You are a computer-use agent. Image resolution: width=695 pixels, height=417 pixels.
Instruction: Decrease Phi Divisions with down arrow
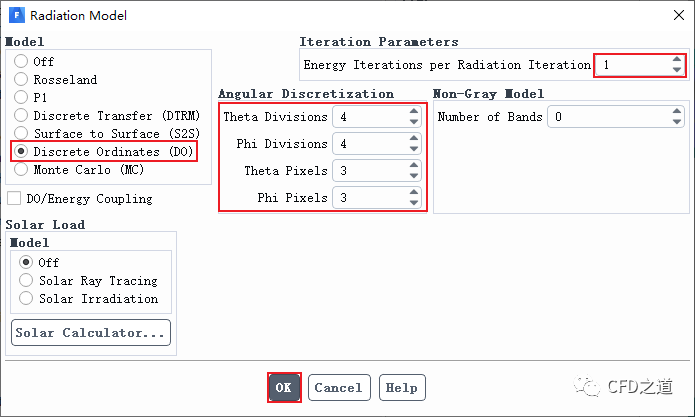pyautogui.click(x=414, y=149)
